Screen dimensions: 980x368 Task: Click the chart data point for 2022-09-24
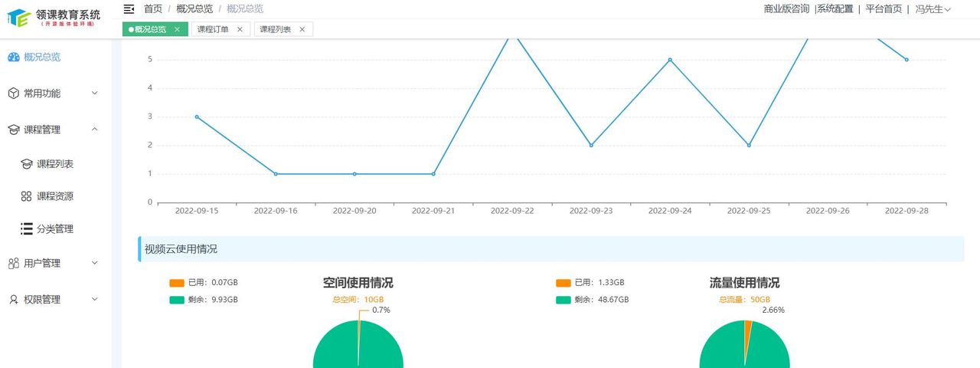670,60
